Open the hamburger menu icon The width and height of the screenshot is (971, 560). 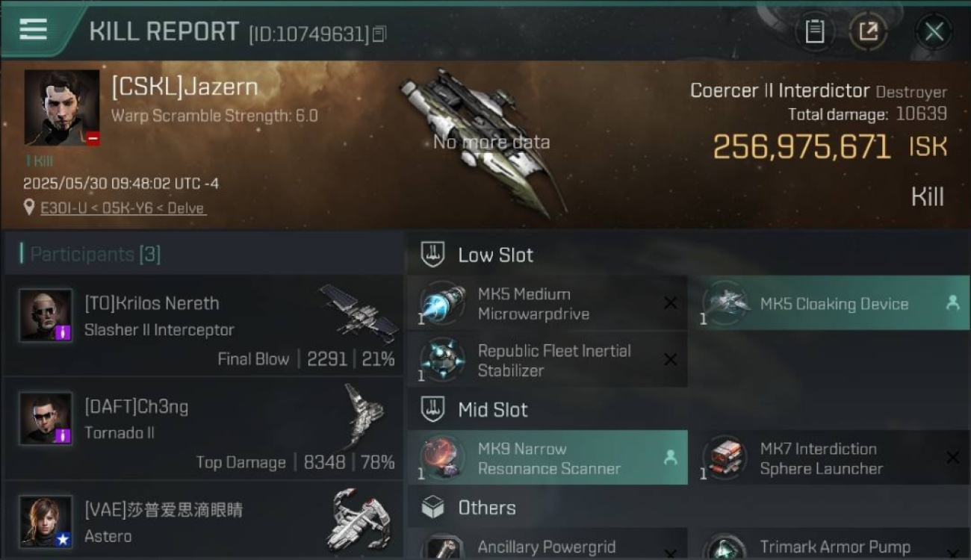[33, 29]
